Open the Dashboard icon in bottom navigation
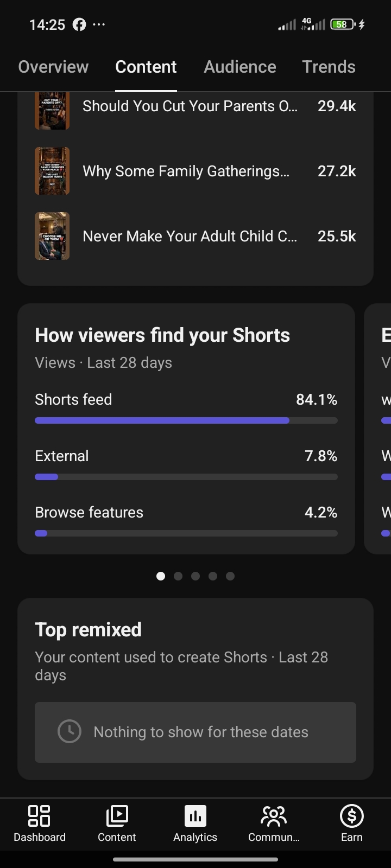The width and height of the screenshot is (391, 868). point(39,815)
